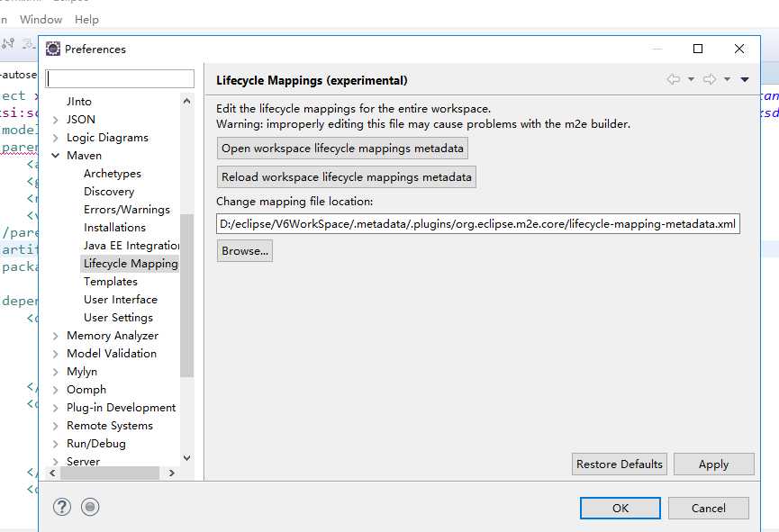Maximize the Preferences dialog
The image size is (779, 532).
(698, 49)
